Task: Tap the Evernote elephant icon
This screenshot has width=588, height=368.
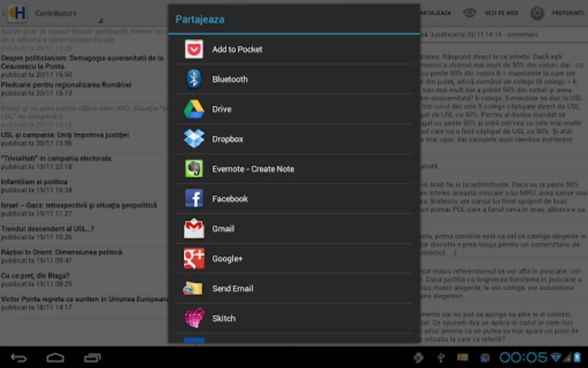Action: (194, 169)
